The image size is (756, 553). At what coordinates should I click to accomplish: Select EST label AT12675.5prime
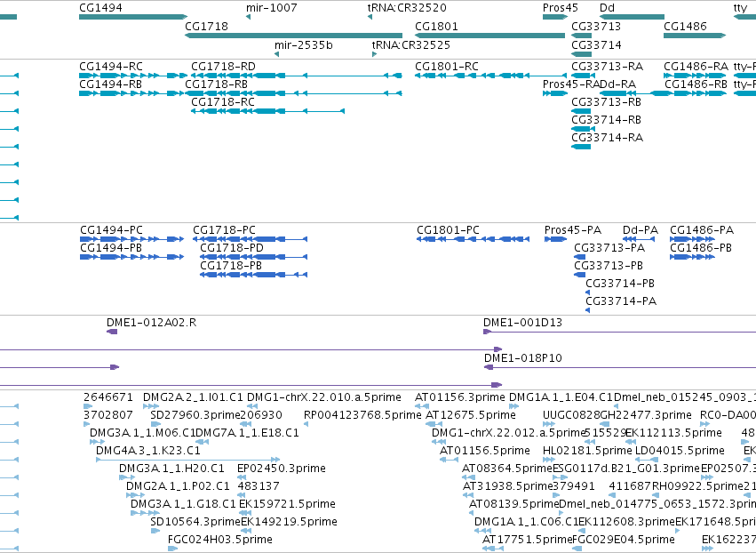coord(471,415)
